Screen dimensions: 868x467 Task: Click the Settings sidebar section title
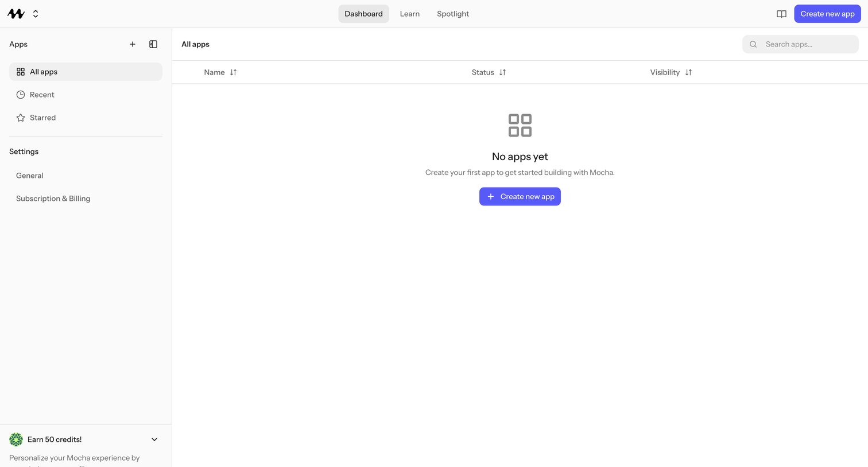point(24,151)
